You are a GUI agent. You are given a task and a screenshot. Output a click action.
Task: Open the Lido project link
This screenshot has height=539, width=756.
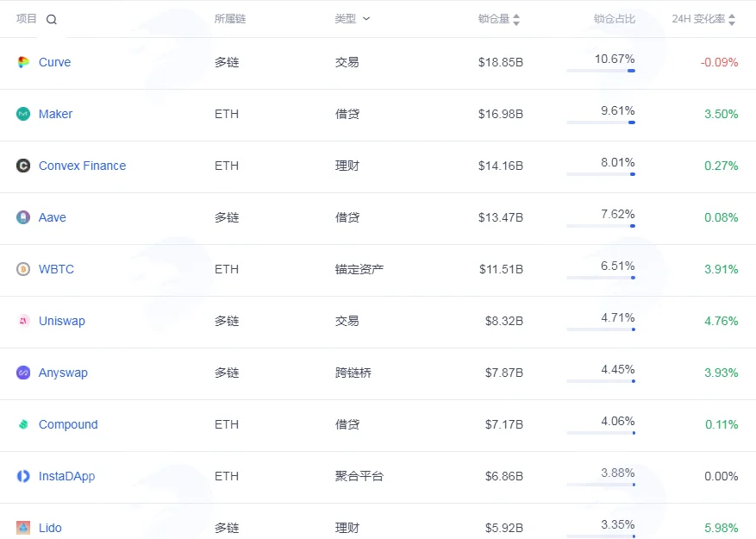point(50,528)
